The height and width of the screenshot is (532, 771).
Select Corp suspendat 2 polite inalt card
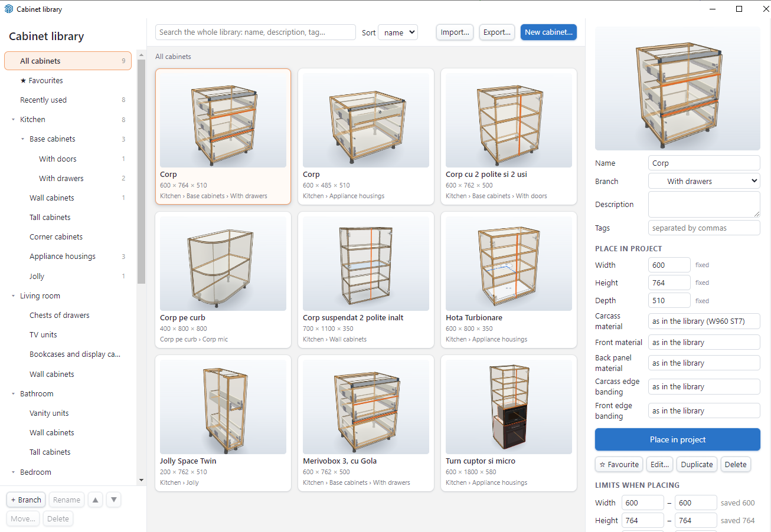click(366, 280)
